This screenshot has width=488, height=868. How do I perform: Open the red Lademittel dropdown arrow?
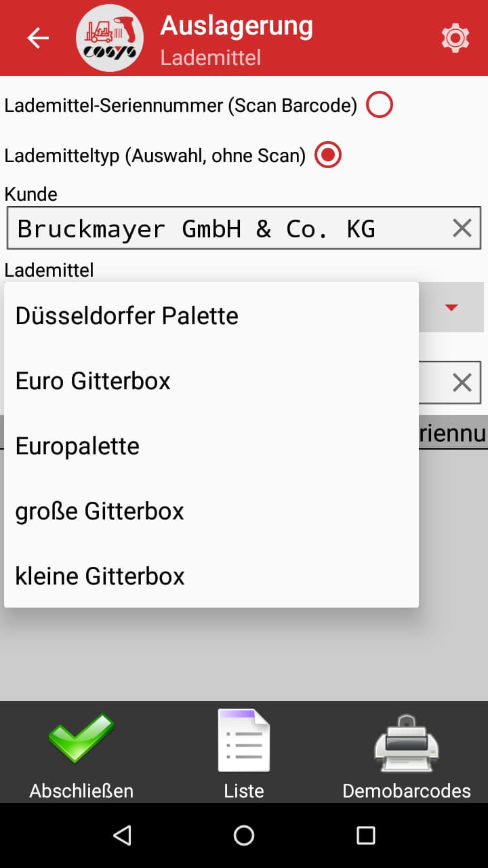452,307
